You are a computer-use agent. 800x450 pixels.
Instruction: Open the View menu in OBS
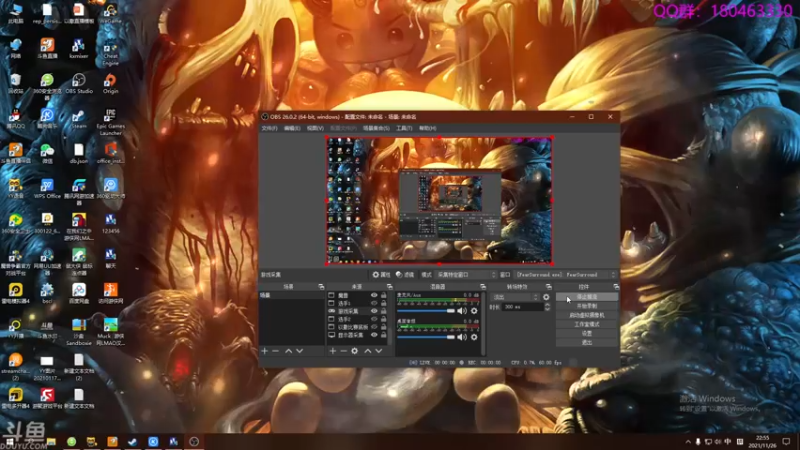click(315, 128)
